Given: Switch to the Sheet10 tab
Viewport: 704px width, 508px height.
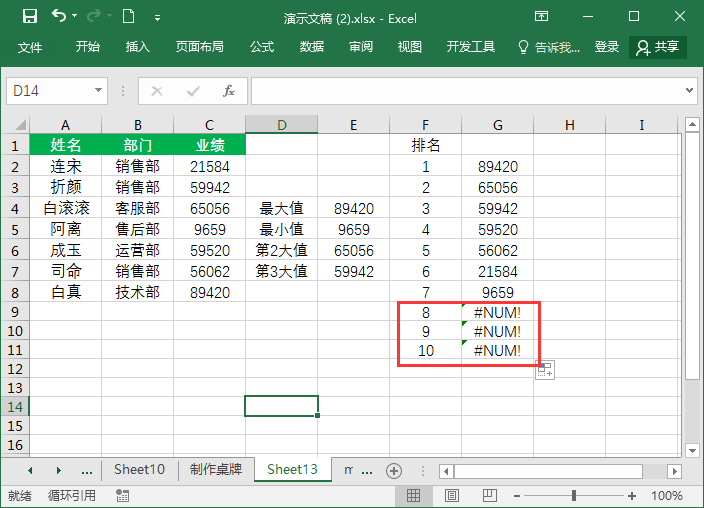Looking at the screenshot, I should click(139, 469).
